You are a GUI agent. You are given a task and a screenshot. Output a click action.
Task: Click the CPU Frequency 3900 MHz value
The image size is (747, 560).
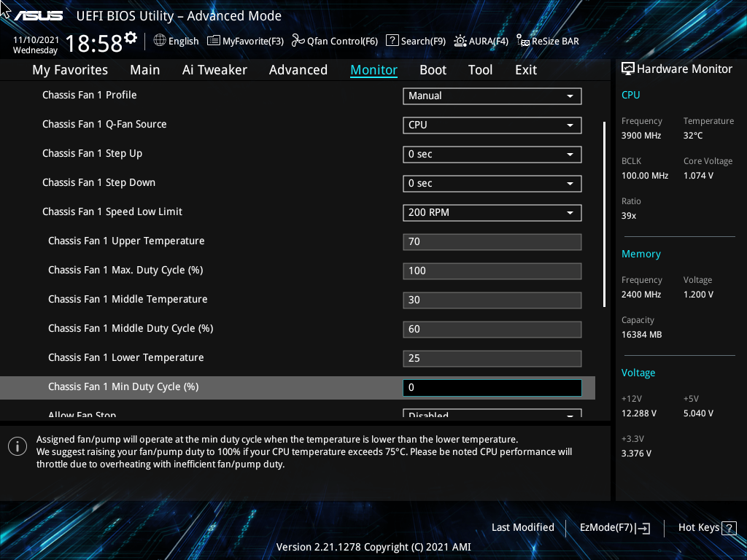tap(641, 136)
